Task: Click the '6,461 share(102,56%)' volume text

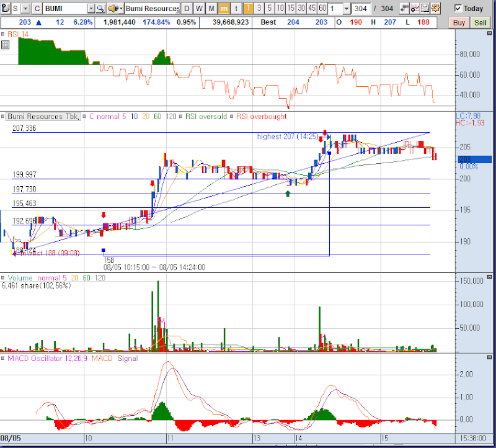Action: (37, 285)
